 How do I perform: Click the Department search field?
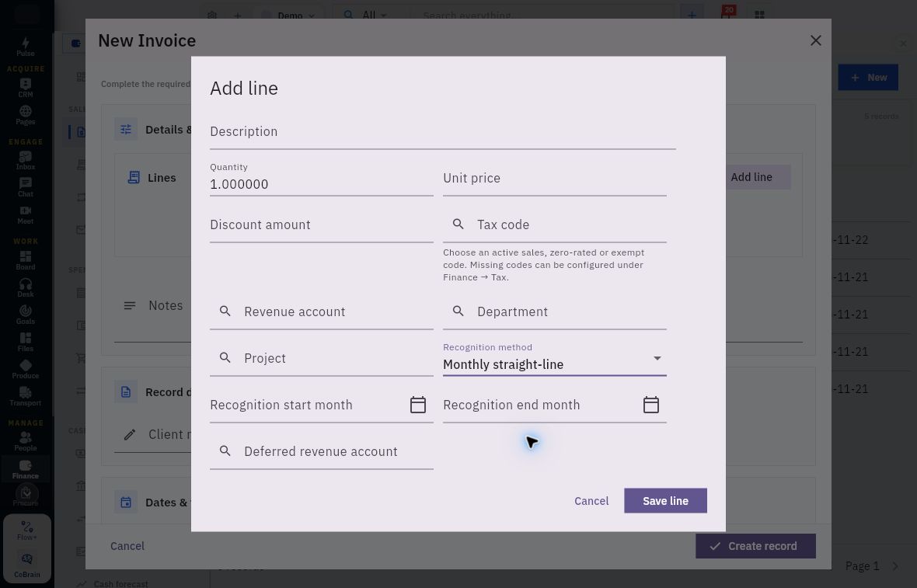point(554,312)
